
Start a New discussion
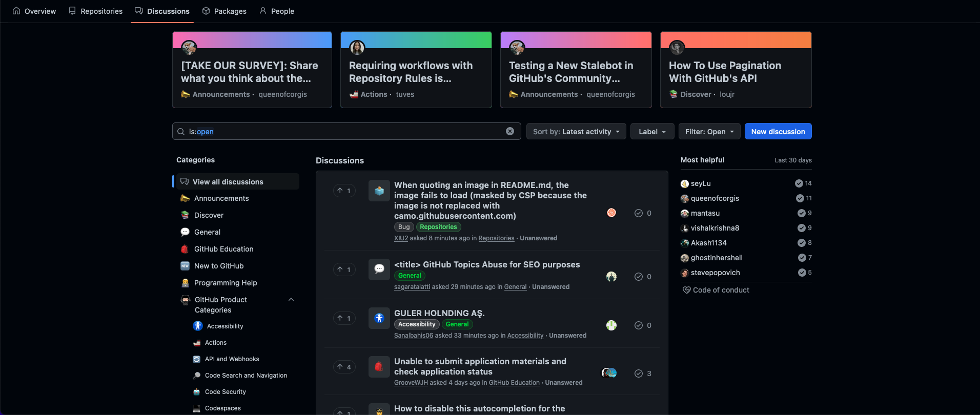778,132
